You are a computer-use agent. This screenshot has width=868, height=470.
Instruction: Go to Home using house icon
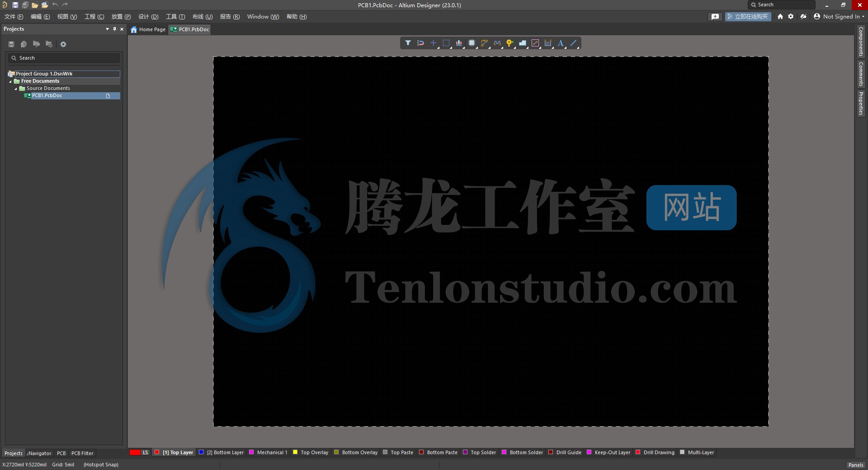click(x=780, y=16)
